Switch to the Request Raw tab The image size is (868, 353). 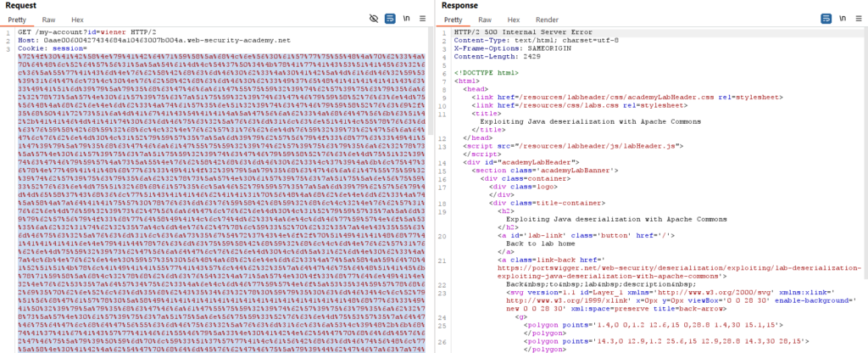point(48,20)
